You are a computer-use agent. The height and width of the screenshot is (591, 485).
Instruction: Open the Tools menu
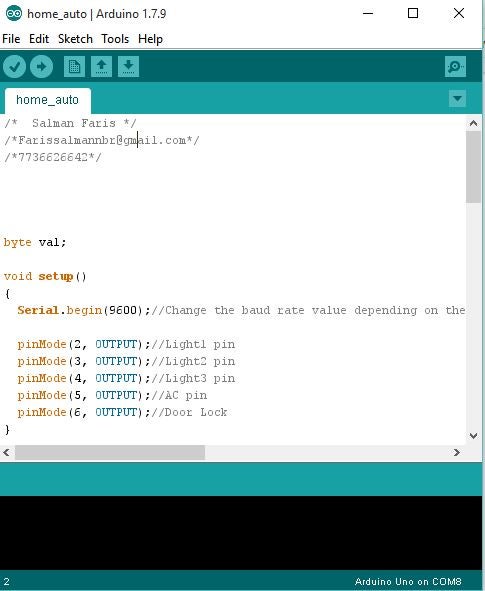point(115,39)
